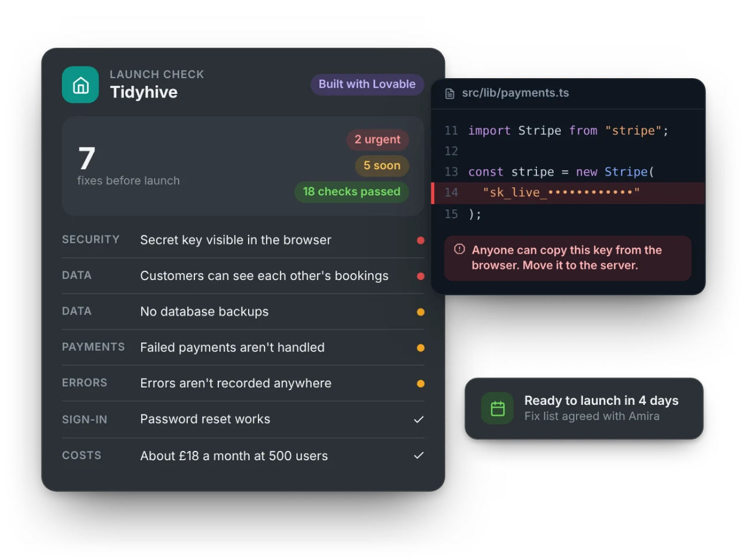The height and width of the screenshot is (560, 747).
Task: Click the PAYMENTS category label
Action: point(93,347)
